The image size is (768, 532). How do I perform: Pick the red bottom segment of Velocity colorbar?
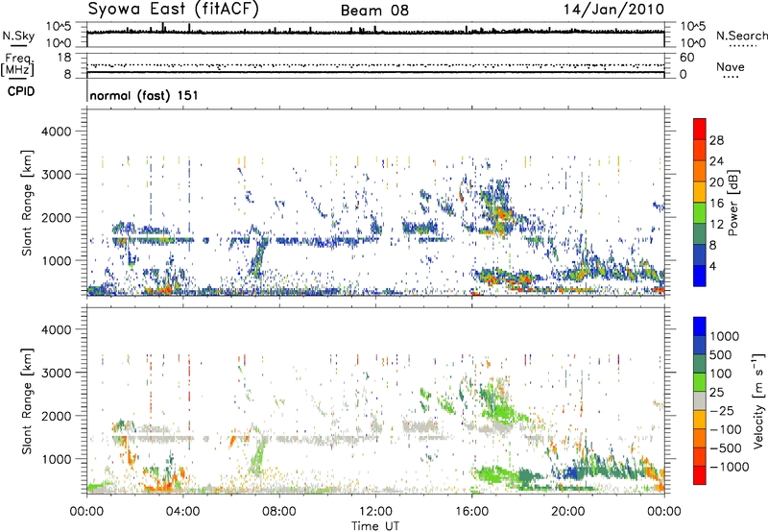[x=700, y=475]
